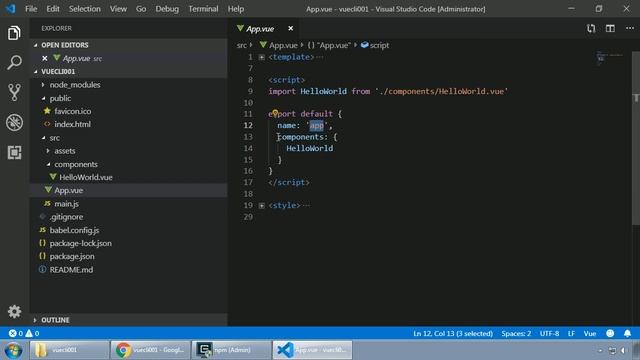
Task: Open the Extensions view
Action: click(x=14, y=152)
